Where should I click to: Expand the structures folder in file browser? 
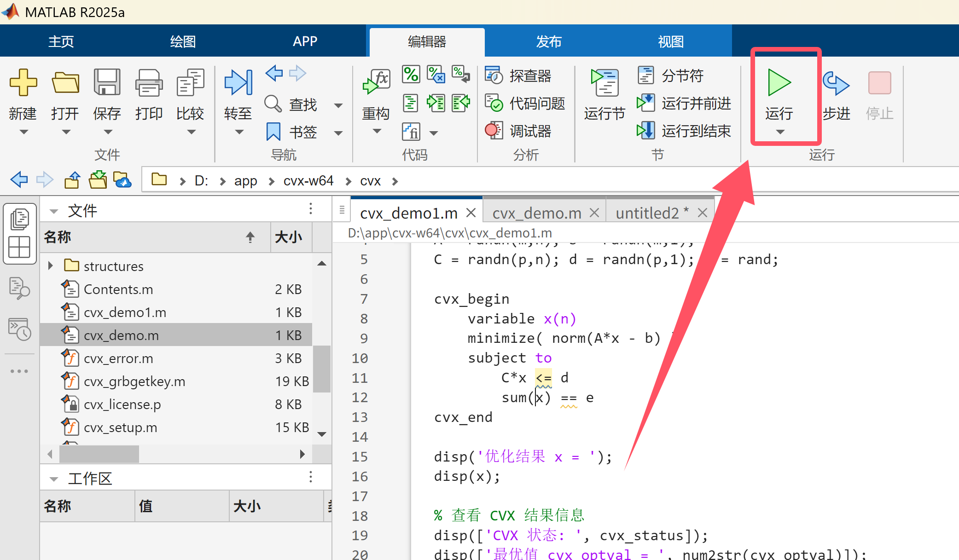point(51,266)
